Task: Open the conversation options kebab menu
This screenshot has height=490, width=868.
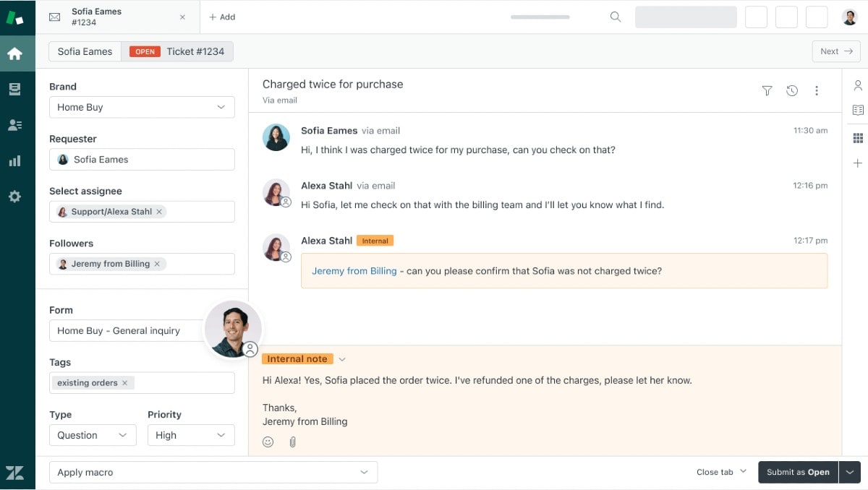Action: point(817,91)
